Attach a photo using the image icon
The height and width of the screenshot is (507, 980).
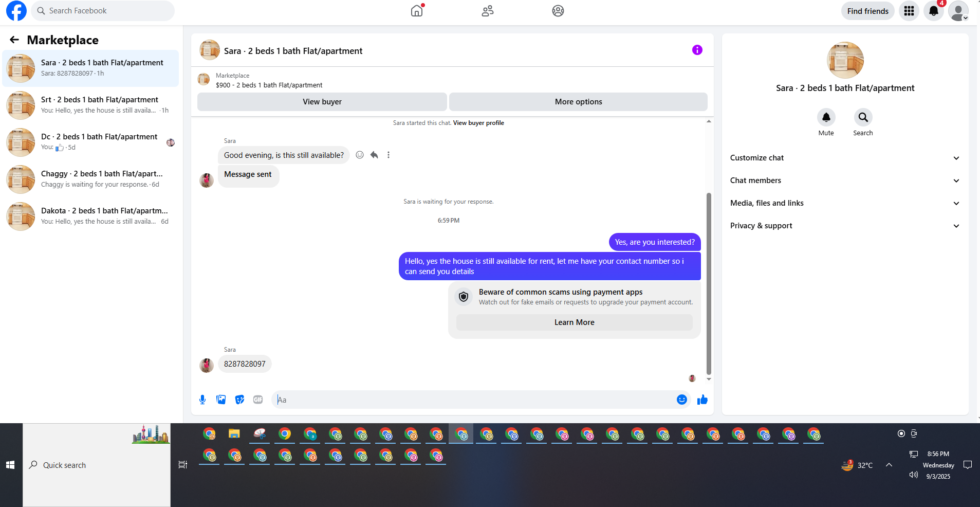[221, 400]
